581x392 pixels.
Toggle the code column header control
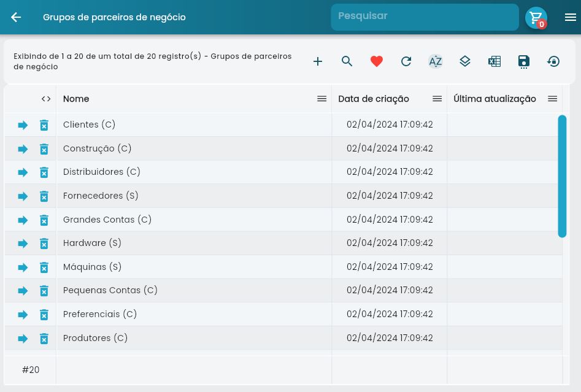(x=45, y=99)
